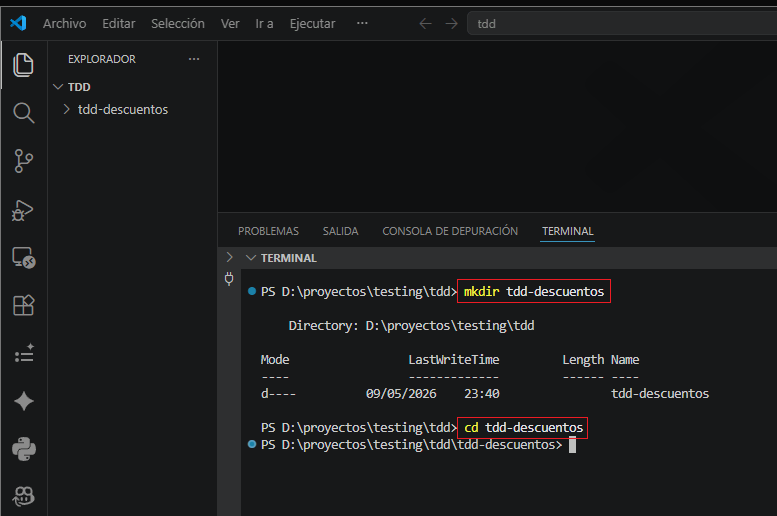Screen dimensions: 777x516
Task: Open the Ver menu
Action: (230, 23)
